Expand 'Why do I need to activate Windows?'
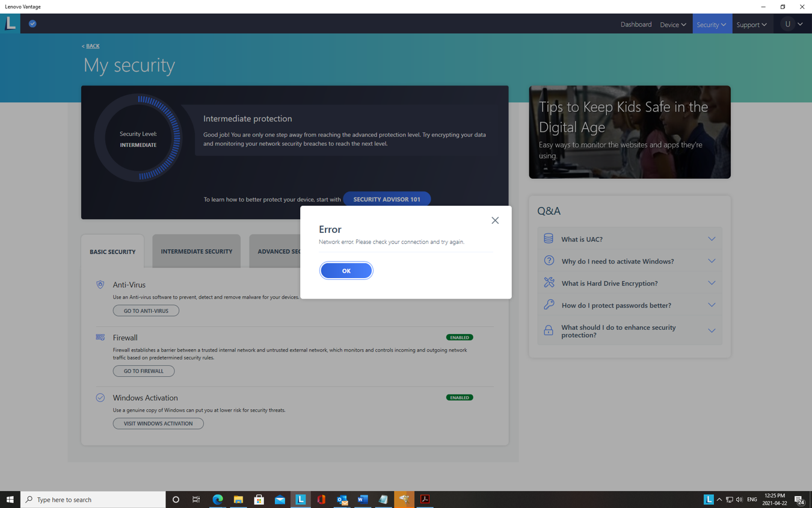The height and width of the screenshot is (508, 812). (630, 261)
